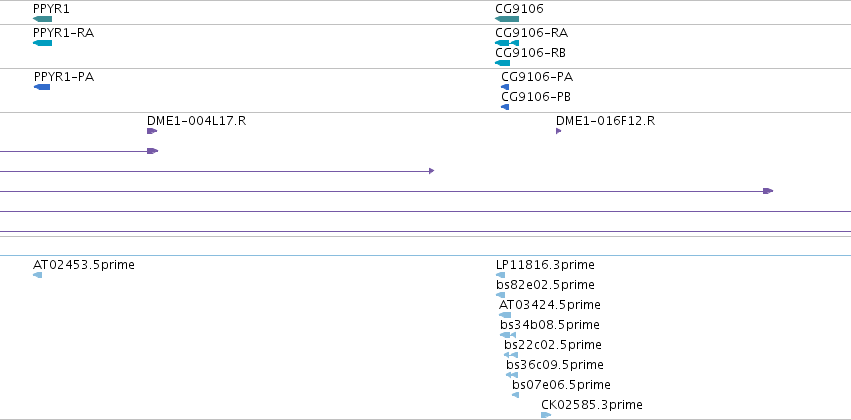Click LP11816.3prime EST glyph
The image size is (851, 420).
click(500, 275)
